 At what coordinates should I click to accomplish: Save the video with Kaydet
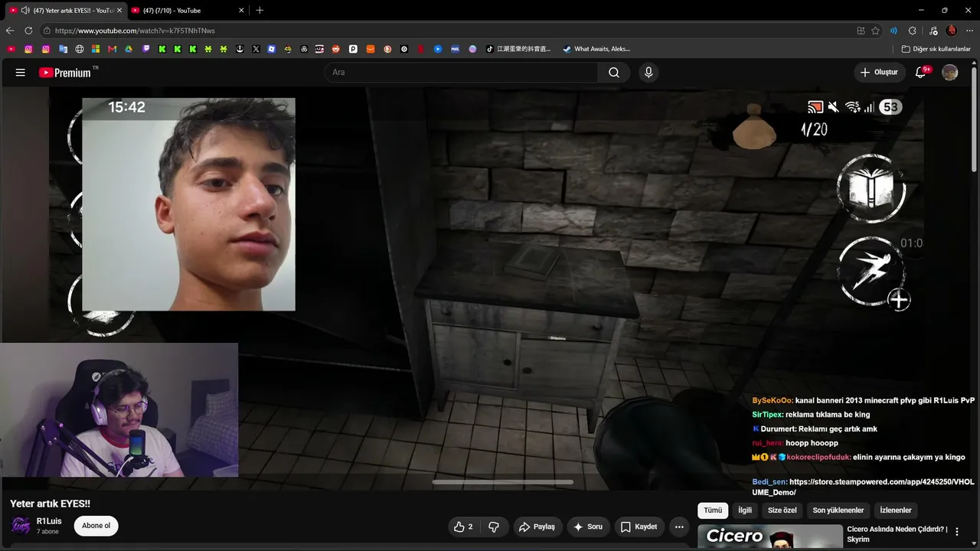point(639,527)
